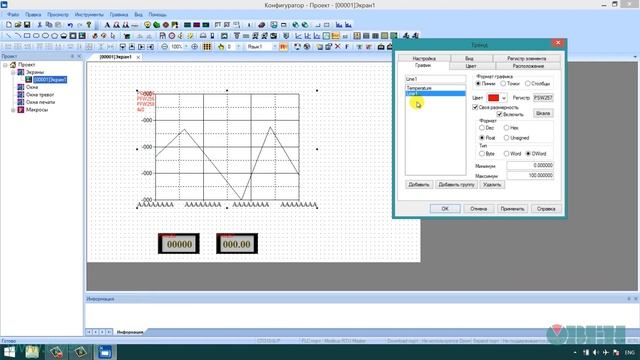640x360 pixels.
Task: Open the color dropdown arrow beside red swatch
Action: point(504,98)
